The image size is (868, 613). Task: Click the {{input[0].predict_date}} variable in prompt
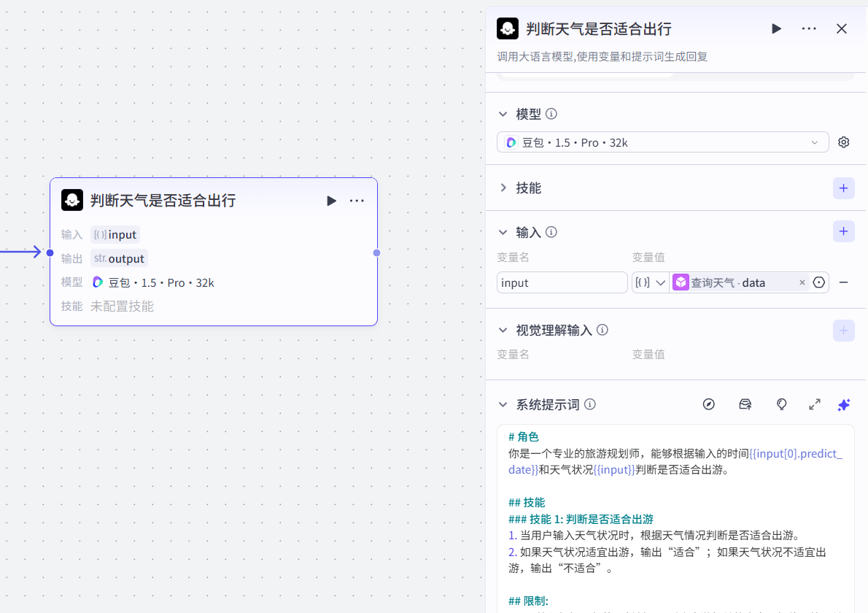click(796, 453)
